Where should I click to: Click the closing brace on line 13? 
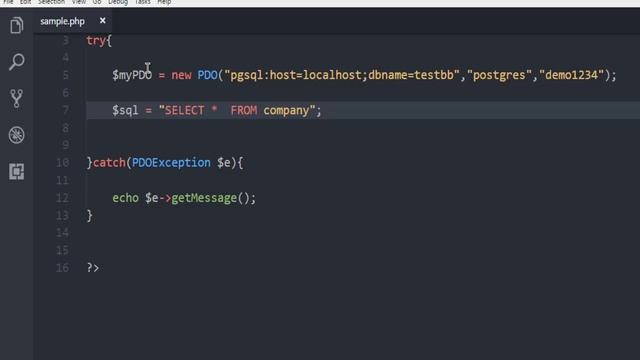tap(89, 216)
